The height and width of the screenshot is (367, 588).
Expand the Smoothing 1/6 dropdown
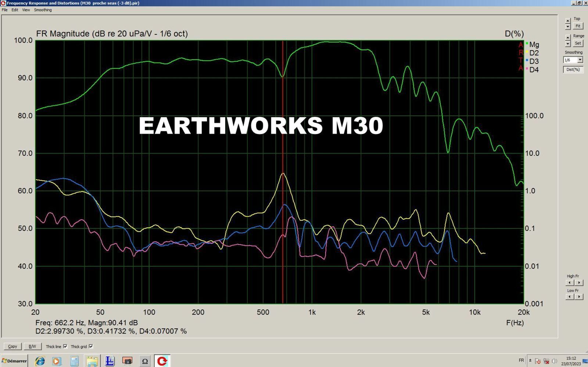580,60
